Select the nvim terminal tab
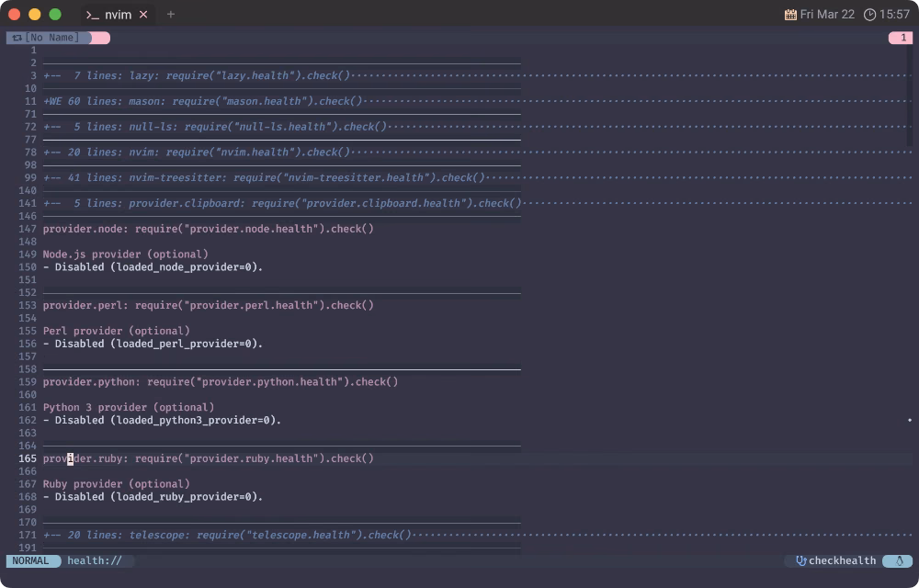This screenshot has height=588, width=919. click(118, 15)
